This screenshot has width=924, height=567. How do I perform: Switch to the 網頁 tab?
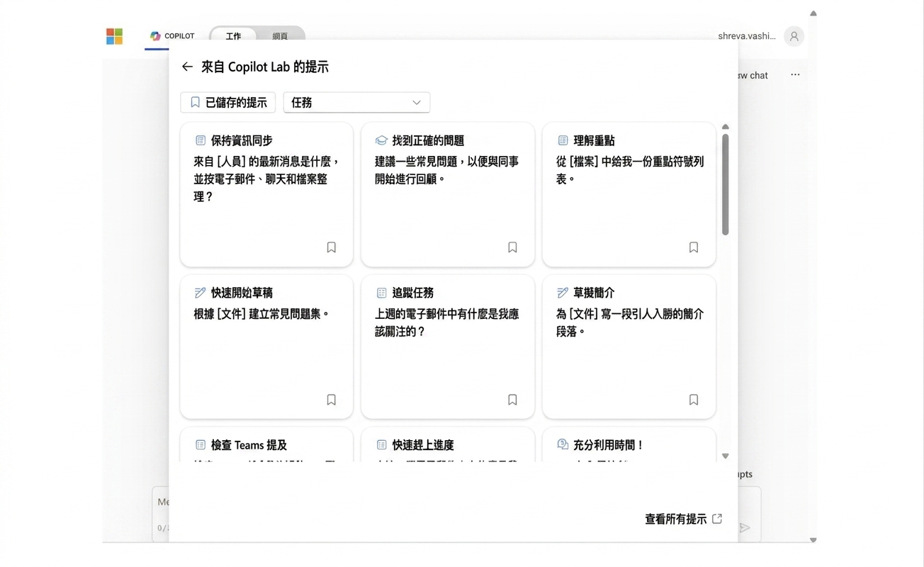[280, 36]
